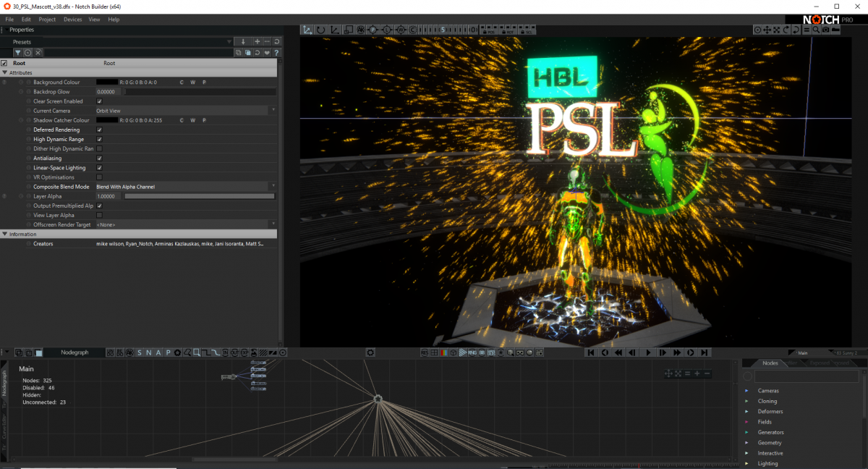Jump to timeline start

(x=591, y=352)
